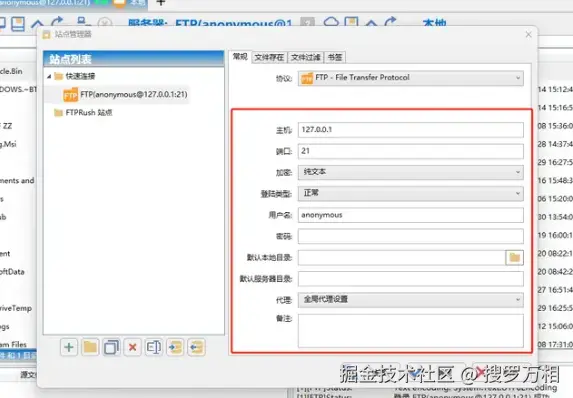Image resolution: width=573 pixels, height=398 pixels.
Task: Open a new tab with the plus
Action: (x=161, y=3)
